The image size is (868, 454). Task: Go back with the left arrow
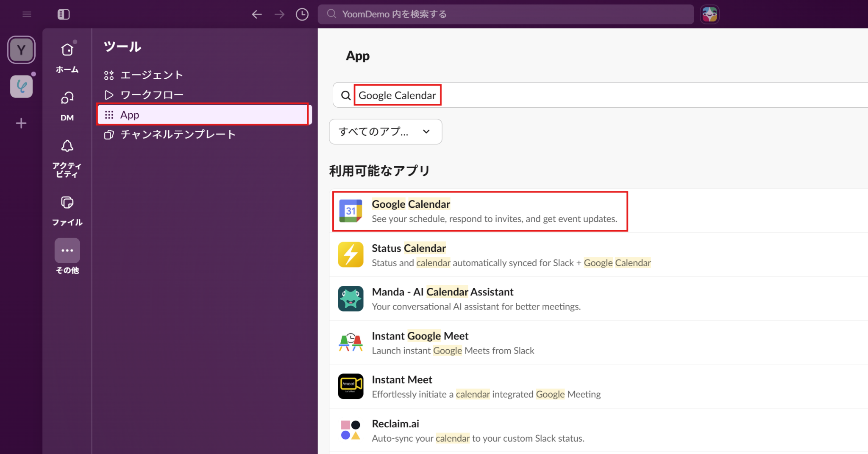point(257,14)
